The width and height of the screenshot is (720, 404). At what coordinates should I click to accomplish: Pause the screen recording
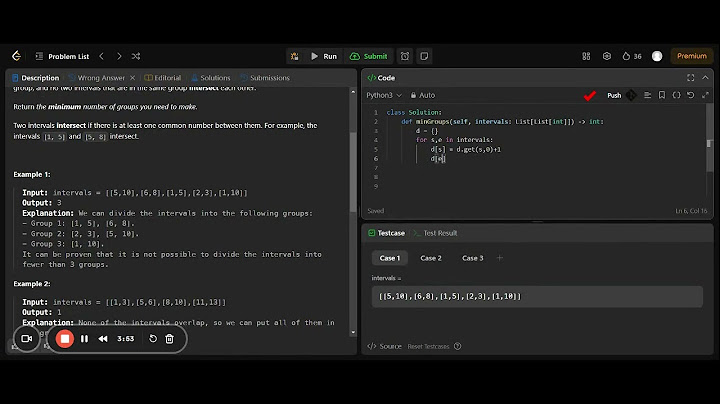(84, 339)
